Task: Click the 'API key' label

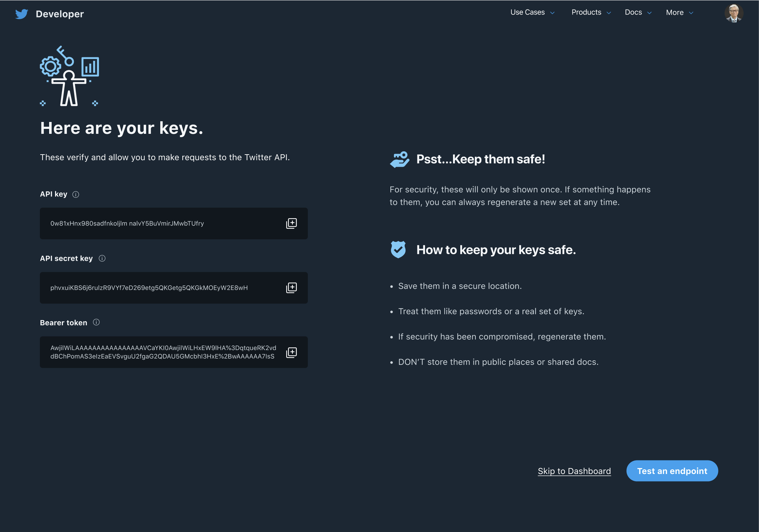Action: pyautogui.click(x=53, y=194)
